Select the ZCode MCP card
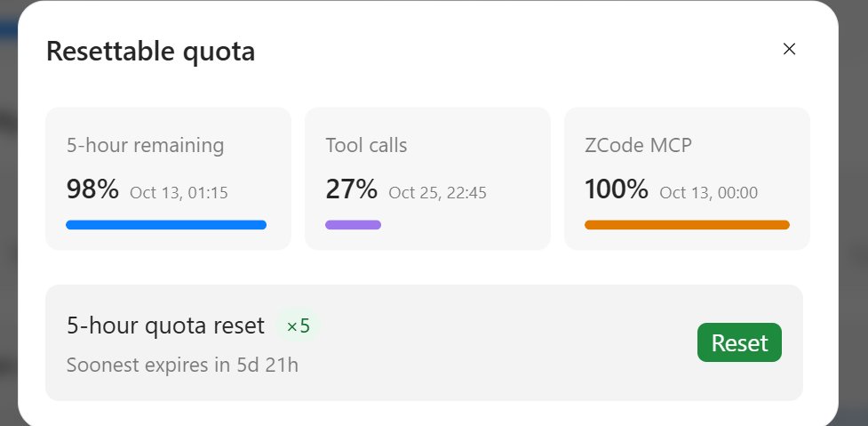 tap(687, 179)
